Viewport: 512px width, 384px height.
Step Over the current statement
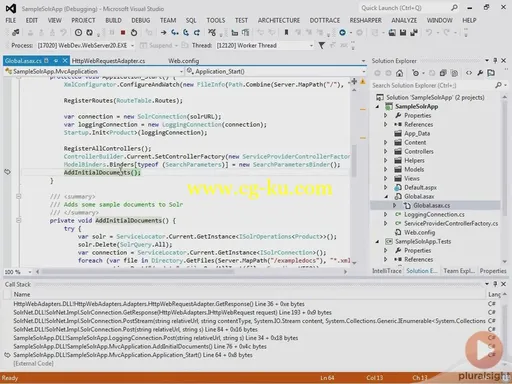186,32
